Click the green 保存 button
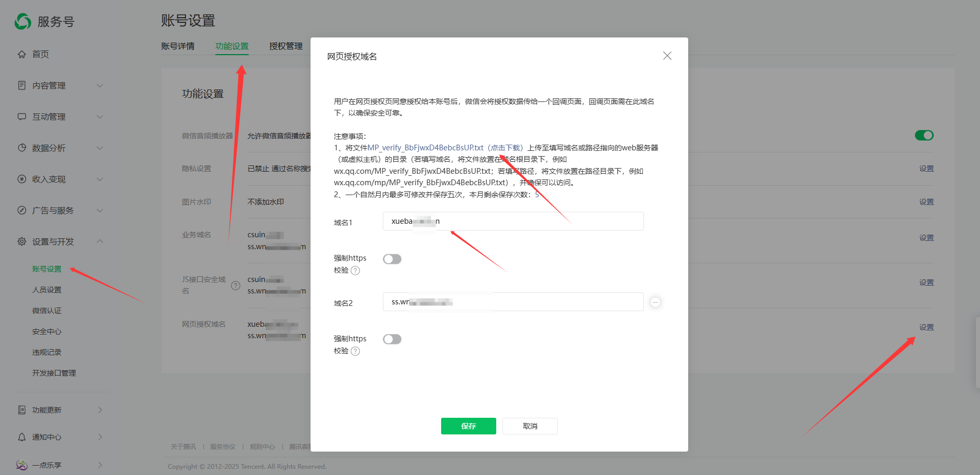The image size is (980, 475). 468,426
